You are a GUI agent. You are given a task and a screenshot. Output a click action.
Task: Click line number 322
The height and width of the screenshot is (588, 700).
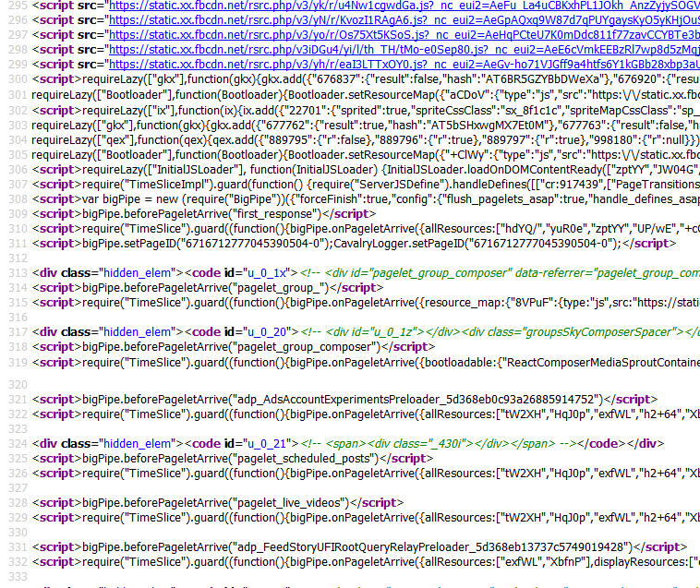pyautogui.click(x=18, y=414)
